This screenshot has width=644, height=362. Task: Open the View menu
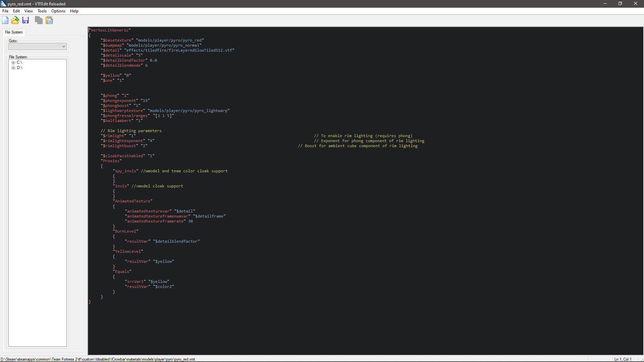[x=28, y=11]
